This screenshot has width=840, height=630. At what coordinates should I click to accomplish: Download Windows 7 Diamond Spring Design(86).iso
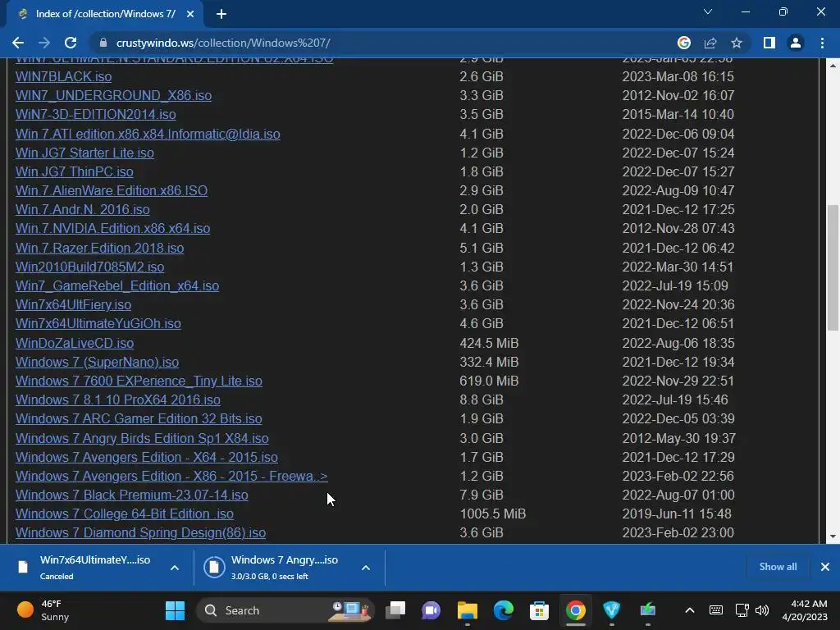click(140, 533)
